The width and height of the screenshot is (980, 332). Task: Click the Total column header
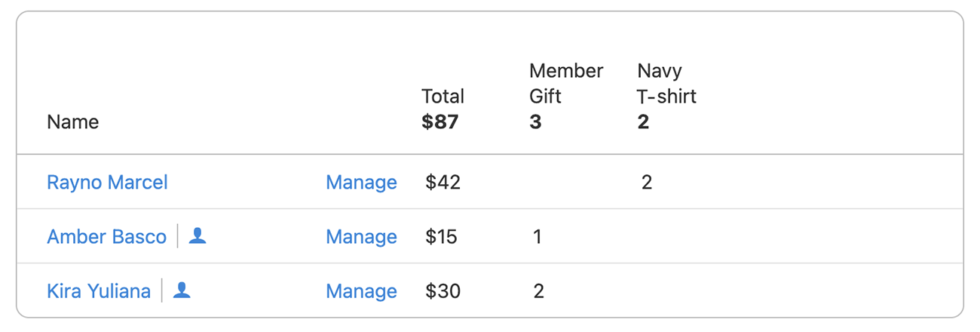[443, 97]
